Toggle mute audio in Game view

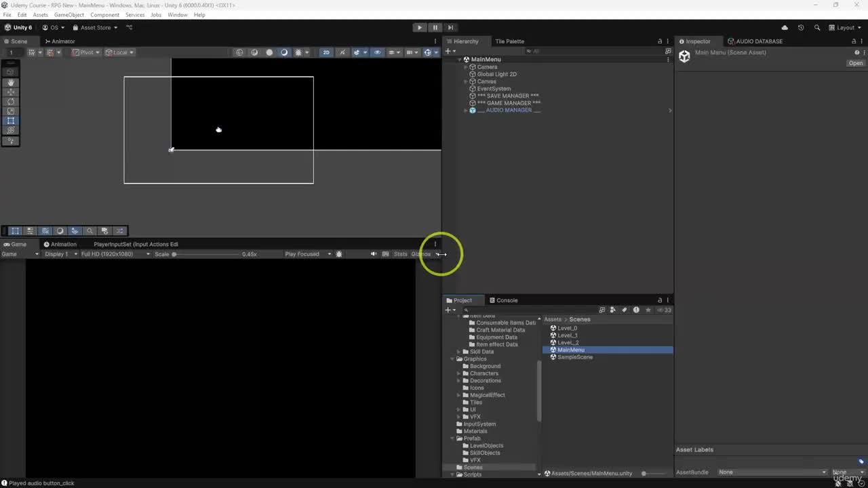click(x=374, y=254)
